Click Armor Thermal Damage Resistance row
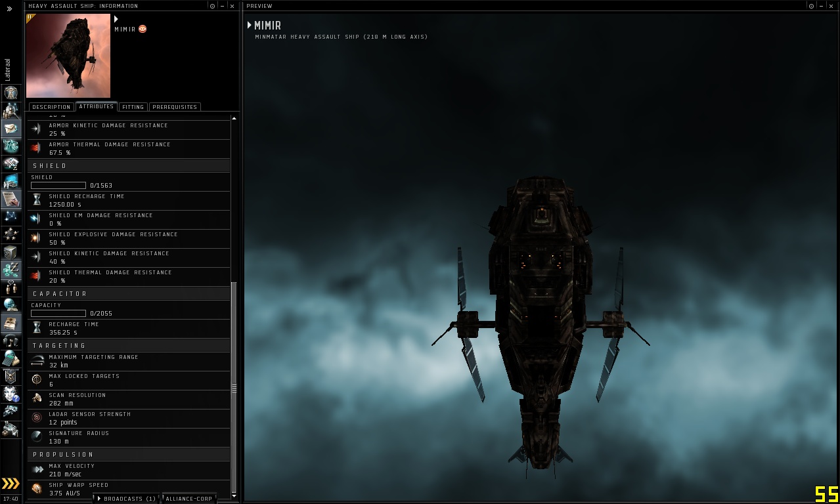 click(129, 148)
